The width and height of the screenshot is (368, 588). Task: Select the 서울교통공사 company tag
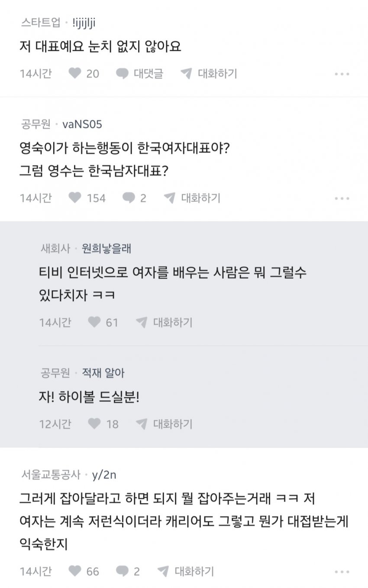(51, 474)
